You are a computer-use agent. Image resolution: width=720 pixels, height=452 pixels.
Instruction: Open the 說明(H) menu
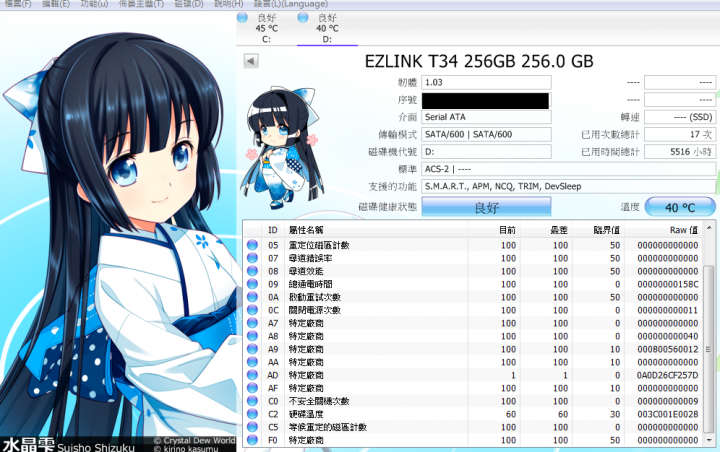coord(229,4)
